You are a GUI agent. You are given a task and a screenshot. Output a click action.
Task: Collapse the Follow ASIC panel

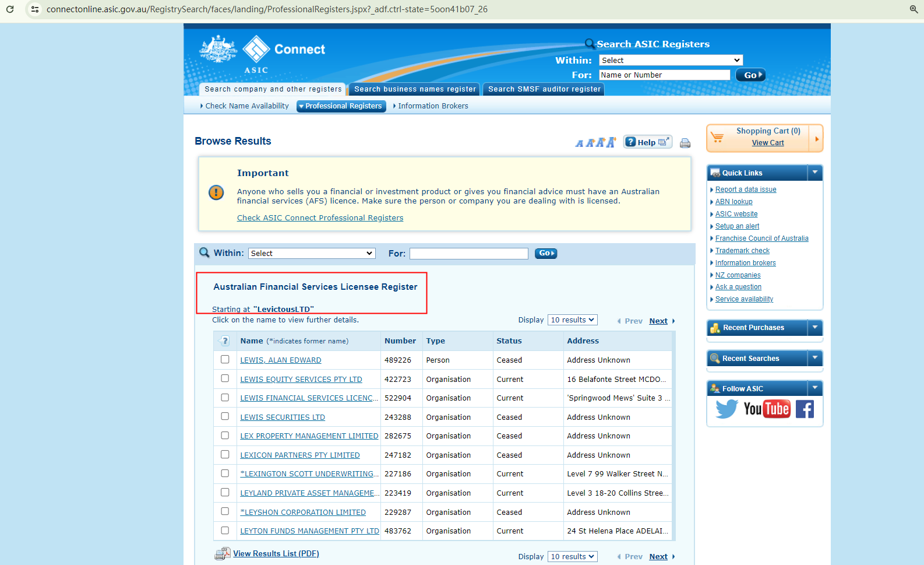(x=815, y=388)
